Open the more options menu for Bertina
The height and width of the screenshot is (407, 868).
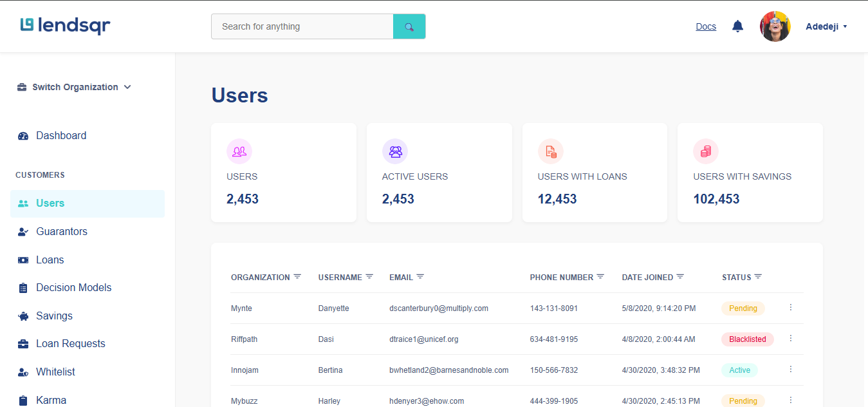(791, 370)
